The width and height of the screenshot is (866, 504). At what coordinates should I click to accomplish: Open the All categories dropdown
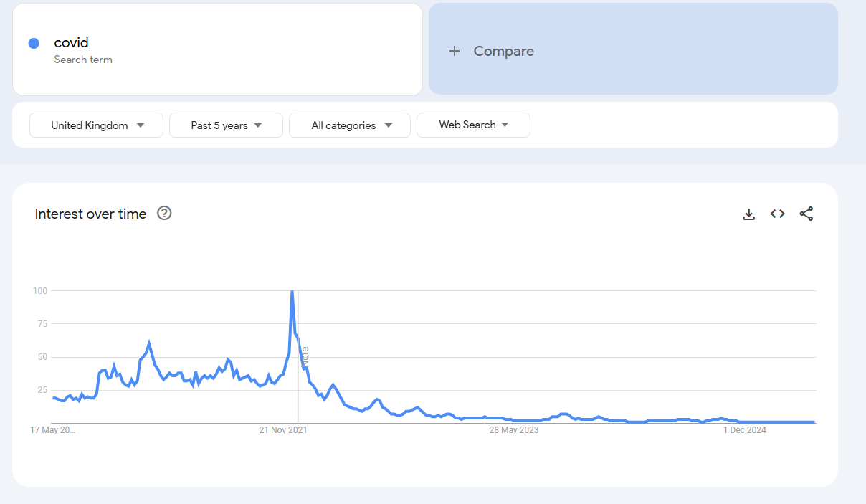pos(350,125)
